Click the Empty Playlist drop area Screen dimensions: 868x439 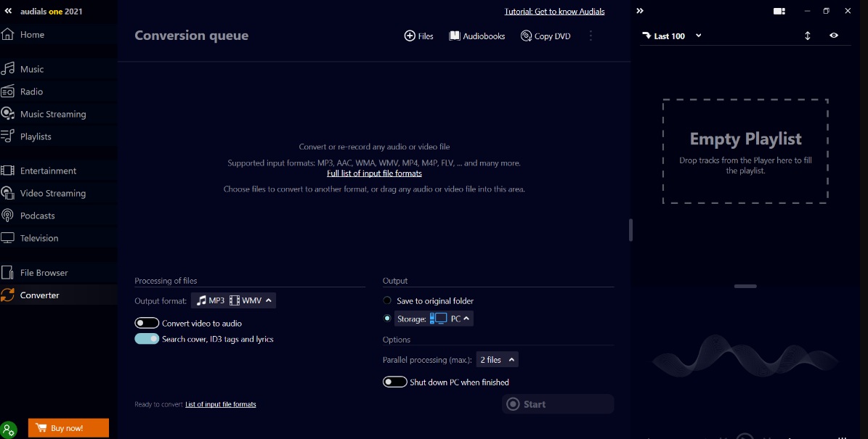point(745,151)
